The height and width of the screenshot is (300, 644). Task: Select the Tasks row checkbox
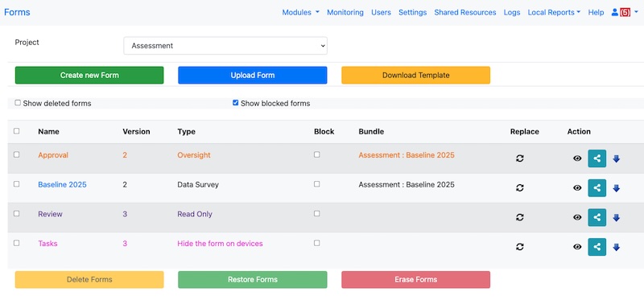click(x=16, y=244)
